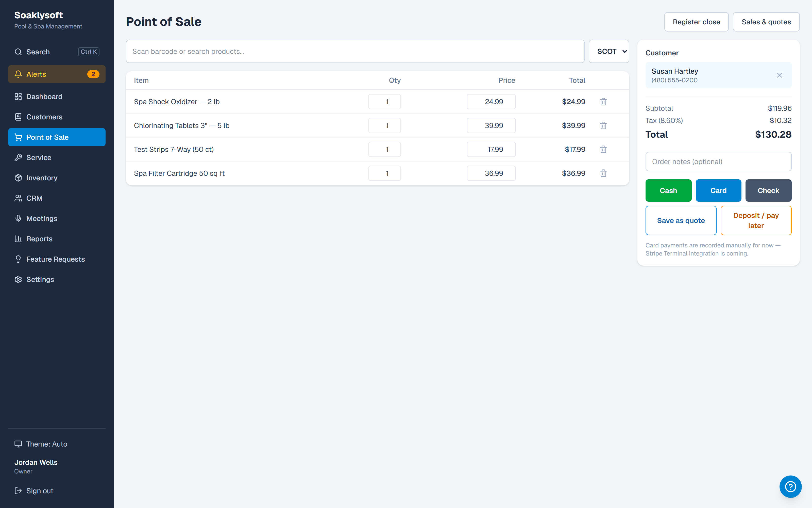Open the Service section
The width and height of the screenshot is (812, 508).
click(57, 157)
